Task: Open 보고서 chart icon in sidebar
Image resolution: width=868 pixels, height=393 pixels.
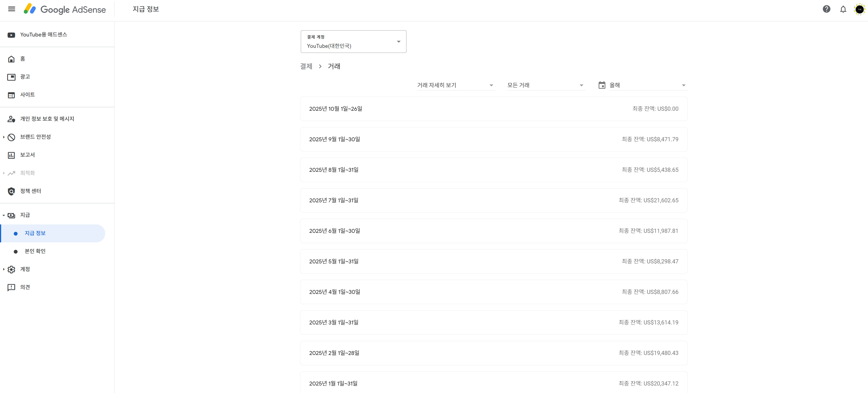Action: click(x=11, y=155)
